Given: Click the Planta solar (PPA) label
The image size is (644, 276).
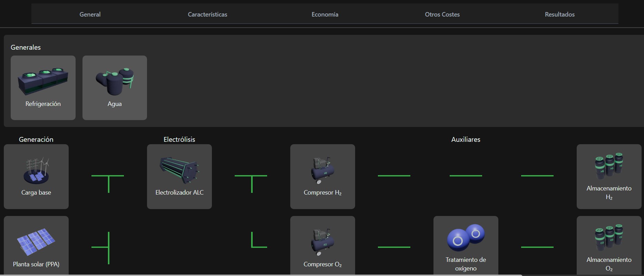Looking at the screenshot, I should tap(36, 264).
